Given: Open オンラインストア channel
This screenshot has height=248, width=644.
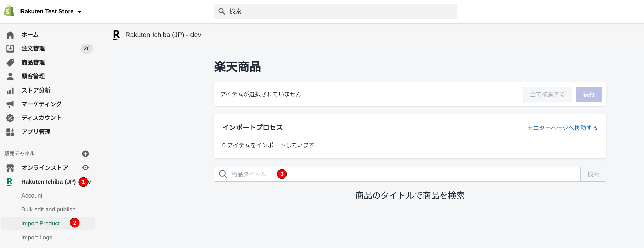Looking at the screenshot, I should click(45, 168).
